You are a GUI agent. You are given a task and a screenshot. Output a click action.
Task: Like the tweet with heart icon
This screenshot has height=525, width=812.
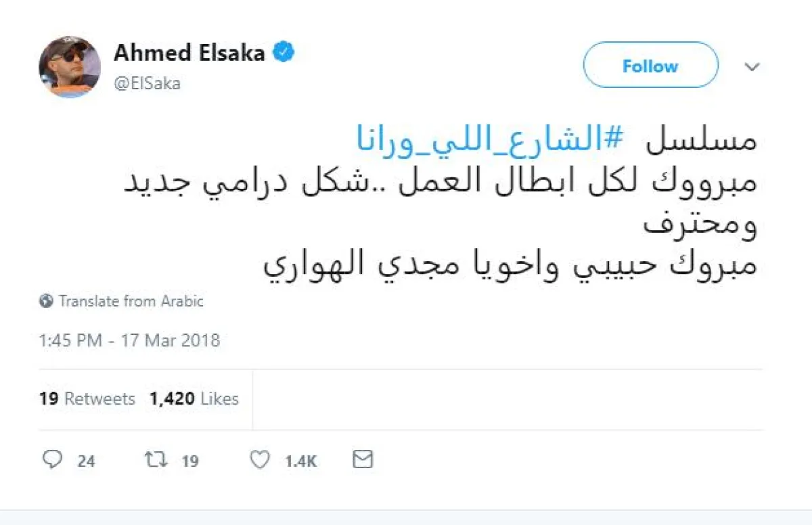[260, 461]
